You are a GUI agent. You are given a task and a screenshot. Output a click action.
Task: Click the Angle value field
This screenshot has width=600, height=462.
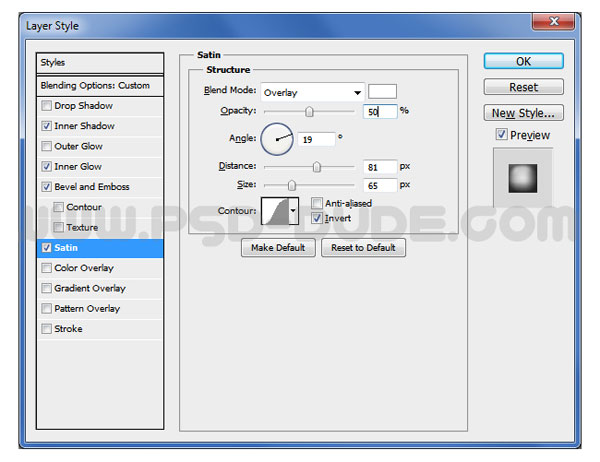click(316, 139)
